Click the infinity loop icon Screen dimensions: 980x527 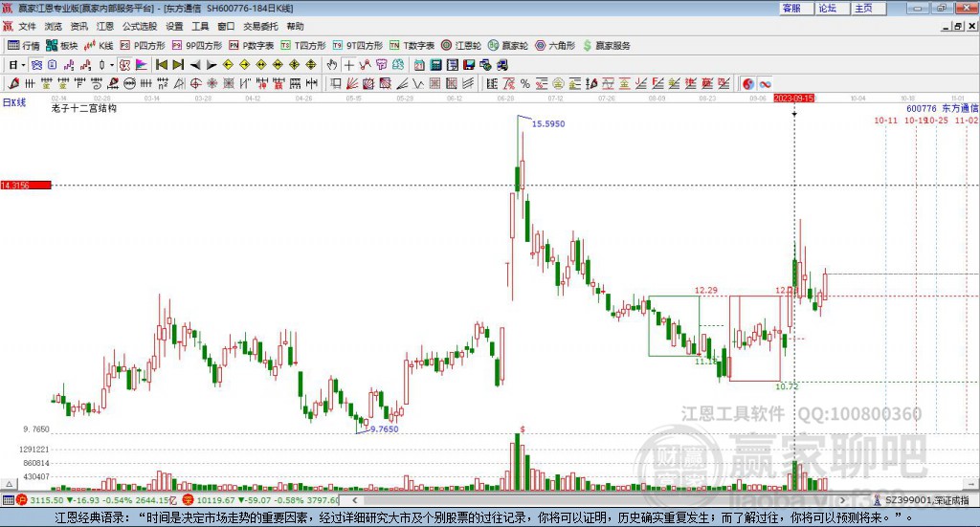pyautogui.click(x=765, y=83)
